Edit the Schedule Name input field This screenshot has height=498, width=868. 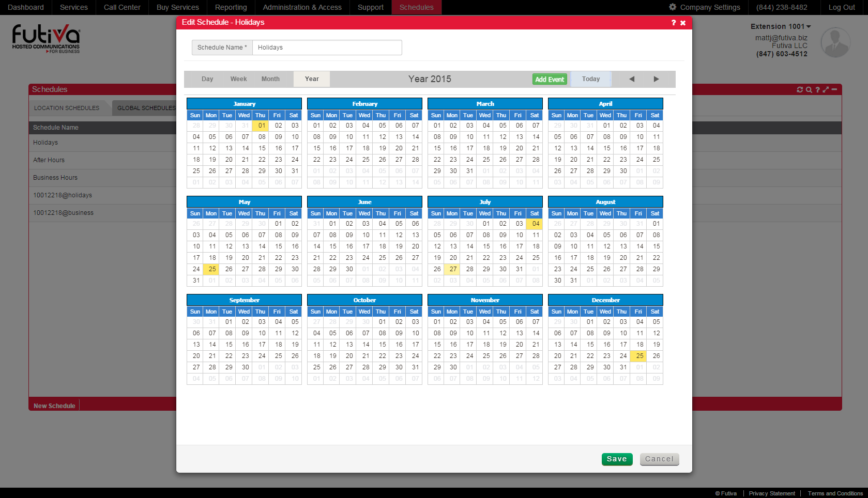(x=327, y=48)
